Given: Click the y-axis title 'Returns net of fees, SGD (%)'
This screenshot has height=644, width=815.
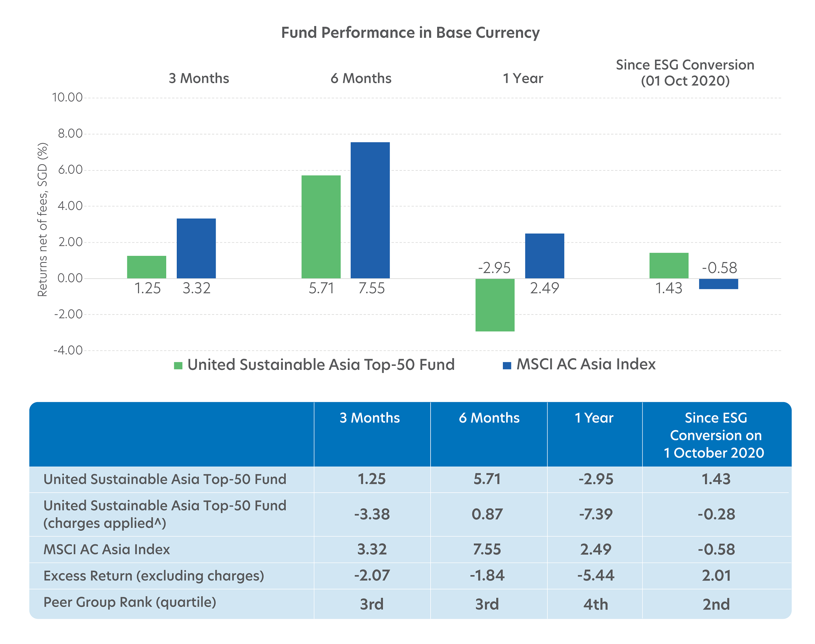Looking at the screenshot, I should pyautogui.click(x=43, y=220).
